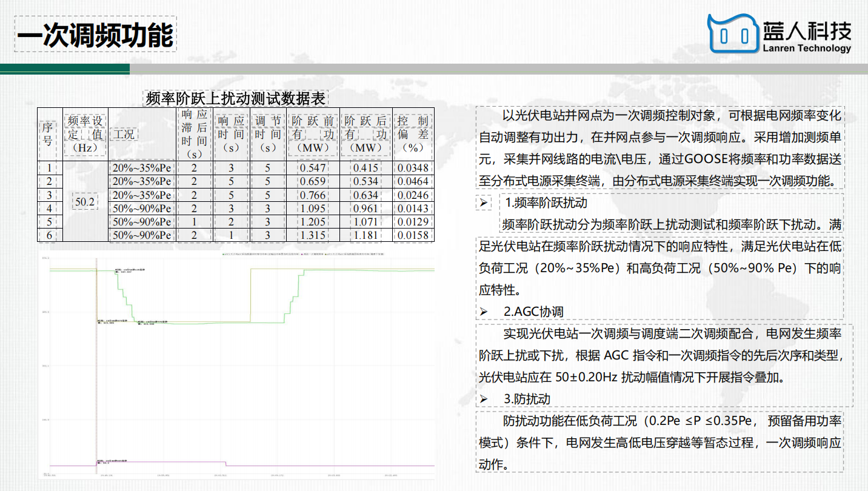Click the vertical cursor line in chart
The width and height of the screenshot is (868, 491).
click(96, 364)
